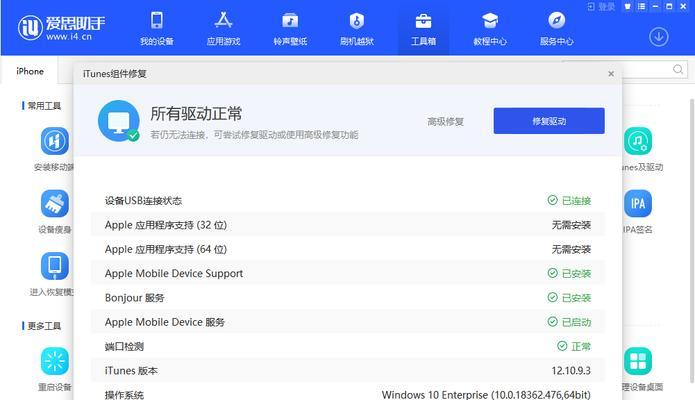Open 铃声壁纸 in the top navigation
The width and height of the screenshot is (695, 400).
point(290,29)
